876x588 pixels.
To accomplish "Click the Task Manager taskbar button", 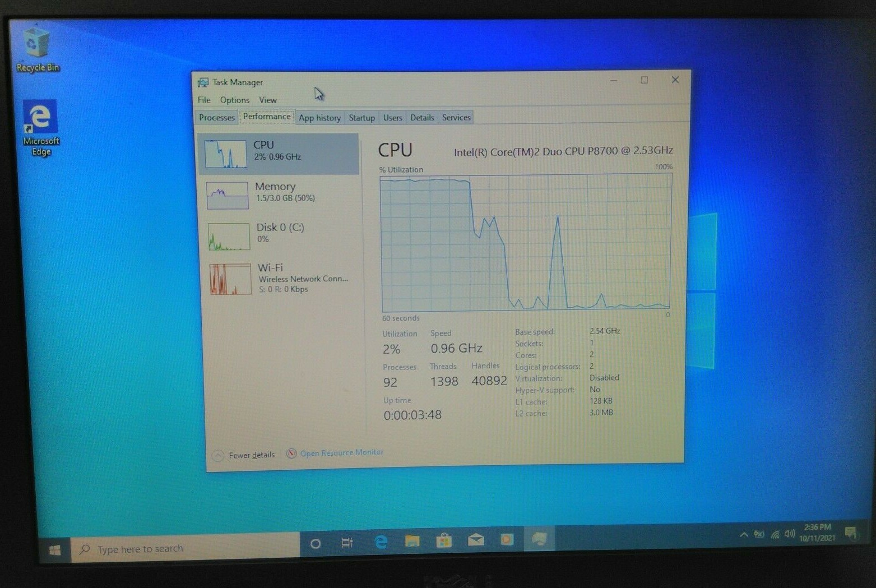I will click(x=539, y=539).
